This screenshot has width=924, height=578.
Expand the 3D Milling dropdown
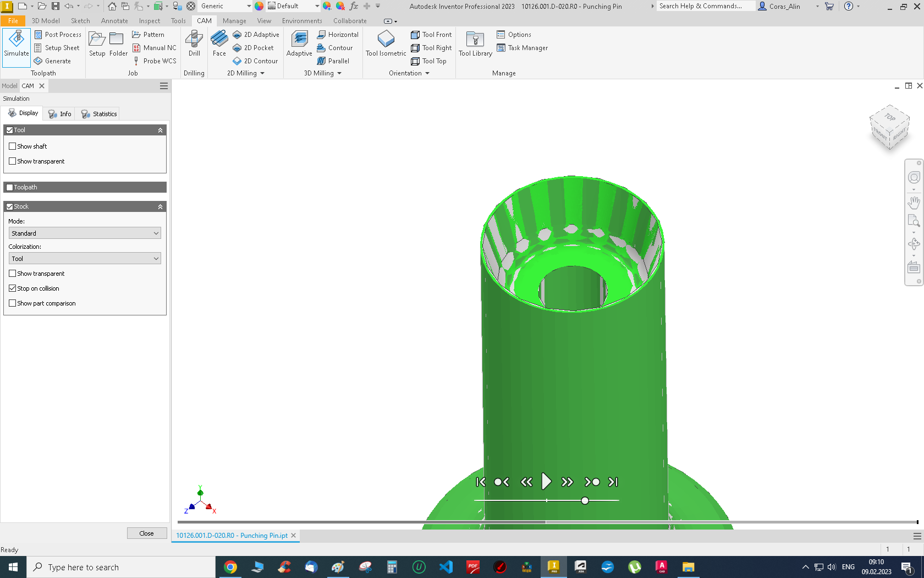[x=339, y=73]
